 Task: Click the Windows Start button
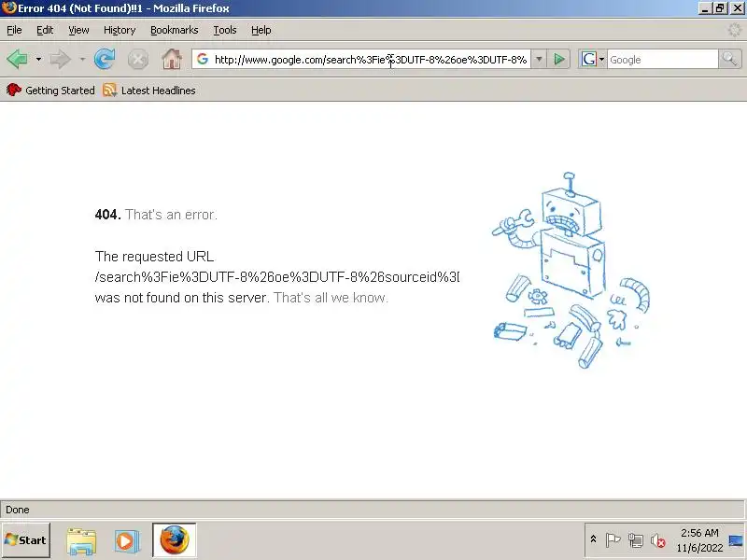click(26, 540)
